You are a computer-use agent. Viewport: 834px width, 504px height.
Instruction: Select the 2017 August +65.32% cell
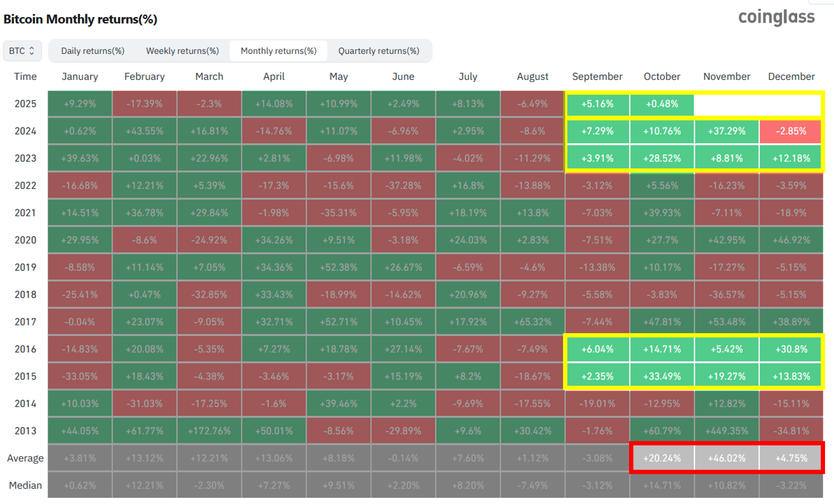coord(533,322)
